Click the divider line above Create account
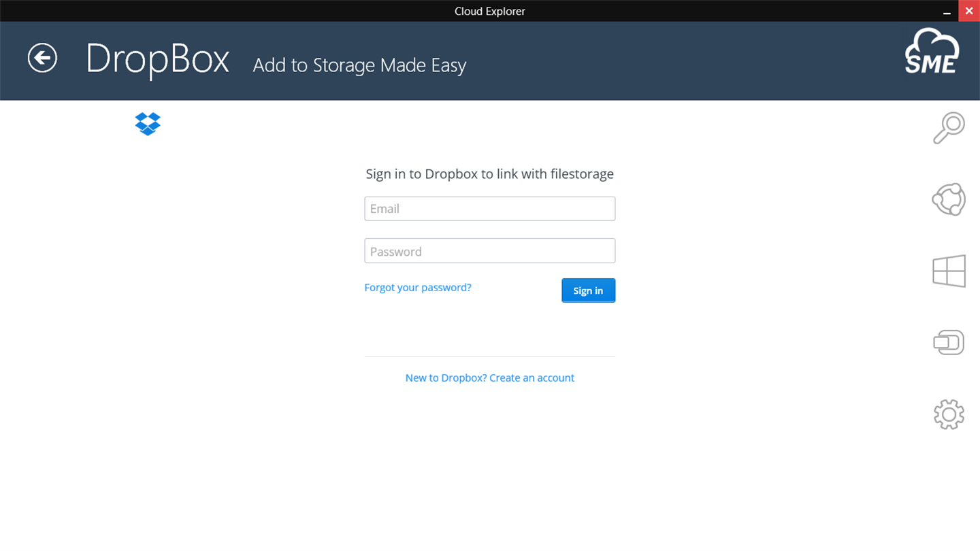 [x=489, y=356]
